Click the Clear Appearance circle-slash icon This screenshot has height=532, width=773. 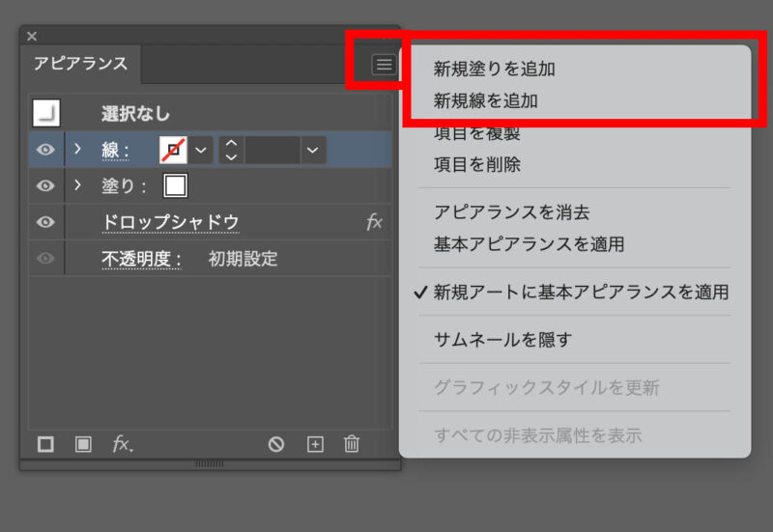tap(276, 444)
